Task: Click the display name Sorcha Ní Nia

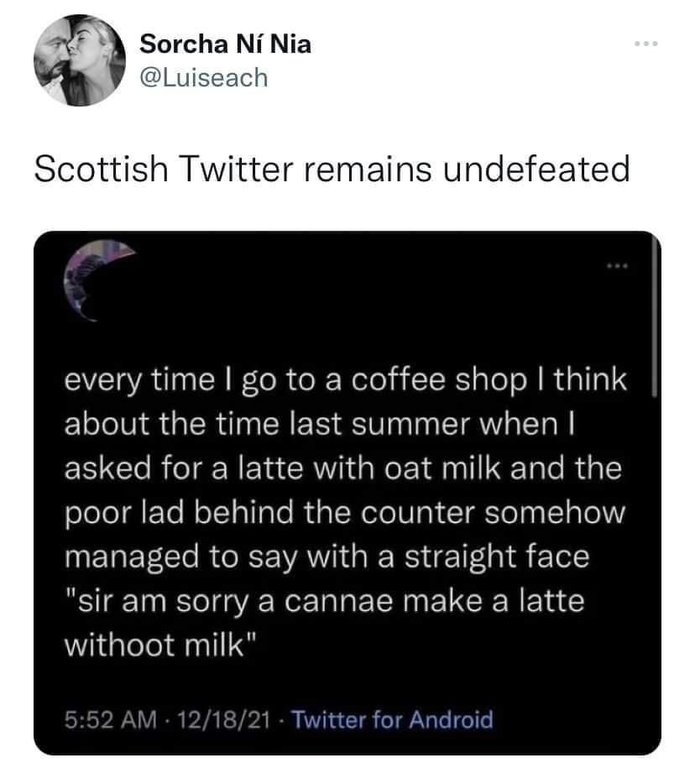Action: click(225, 45)
